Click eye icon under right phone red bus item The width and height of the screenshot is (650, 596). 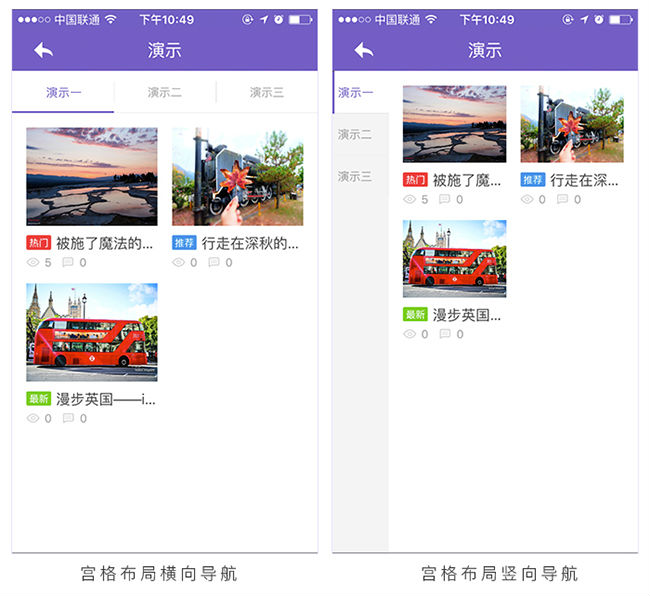coord(409,334)
